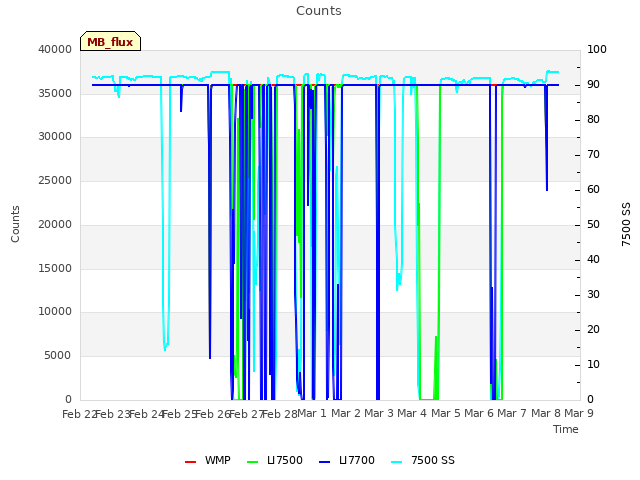Click the 10 right axis tick label
This screenshot has height=480, width=640.
click(x=593, y=364)
